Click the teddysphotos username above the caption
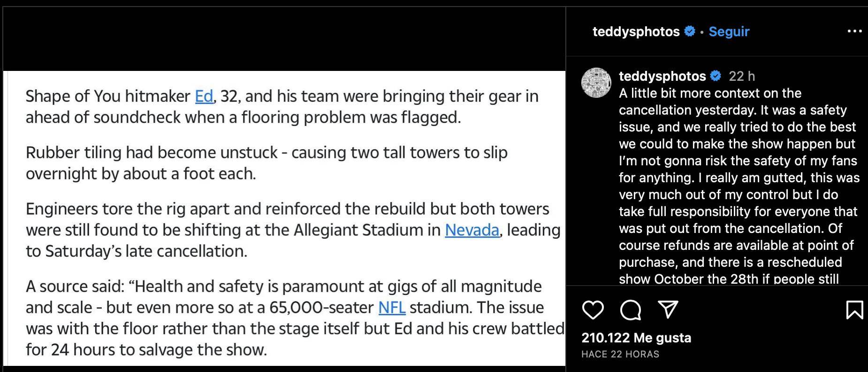This screenshot has width=868, height=372. pos(662,76)
